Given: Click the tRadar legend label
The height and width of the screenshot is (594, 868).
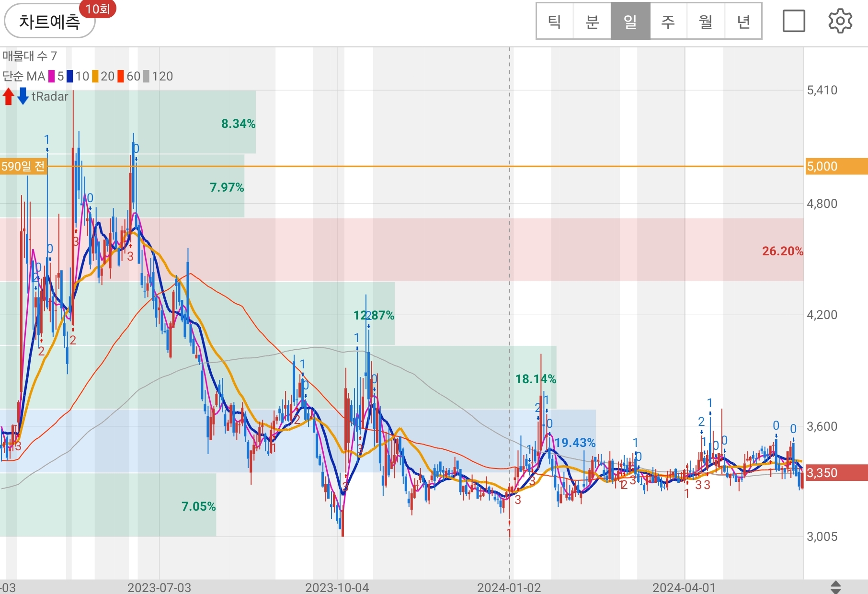Looking at the screenshot, I should 50,96.
